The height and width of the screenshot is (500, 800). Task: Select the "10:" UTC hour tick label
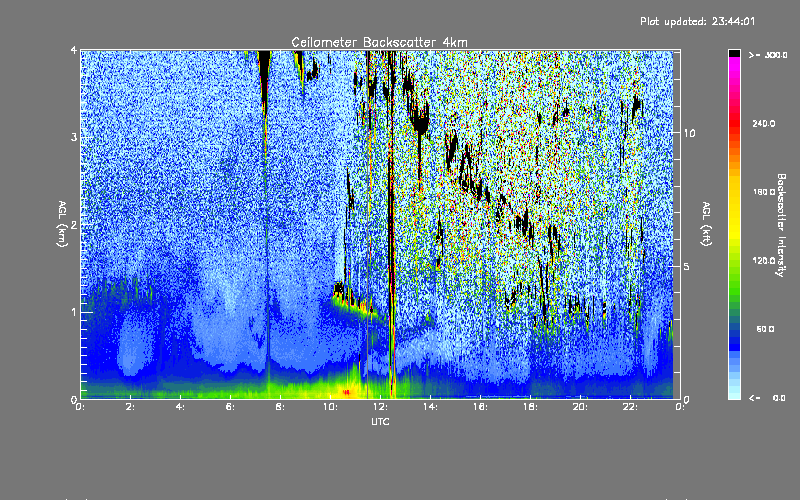[x=331, y=407]
